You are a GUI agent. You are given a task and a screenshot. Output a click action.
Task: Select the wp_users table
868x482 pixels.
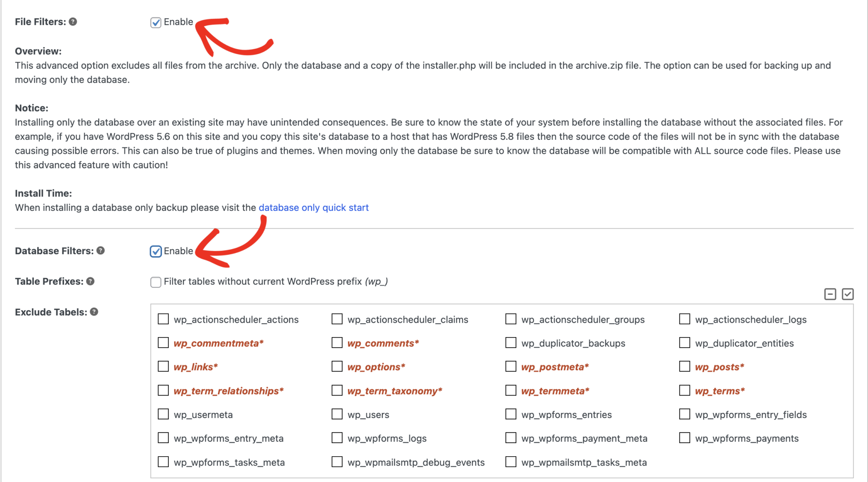coord(337,414)
